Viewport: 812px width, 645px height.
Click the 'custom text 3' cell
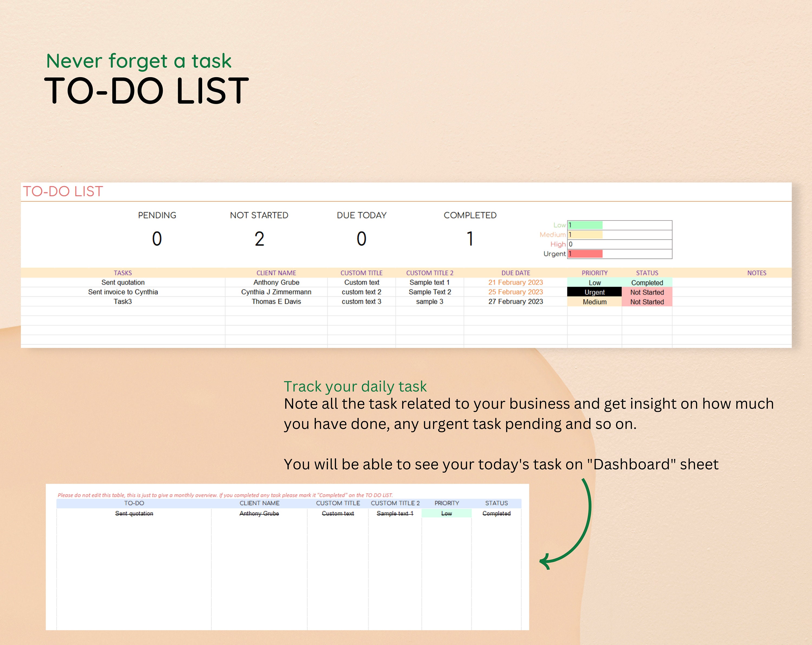point(362,302)
